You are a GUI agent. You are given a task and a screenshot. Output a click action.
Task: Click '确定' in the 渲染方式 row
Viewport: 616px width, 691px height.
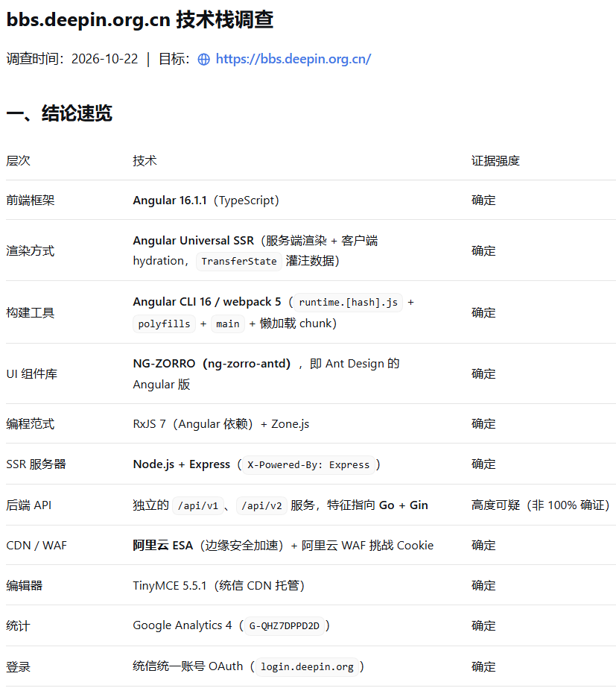click(483, 251)
